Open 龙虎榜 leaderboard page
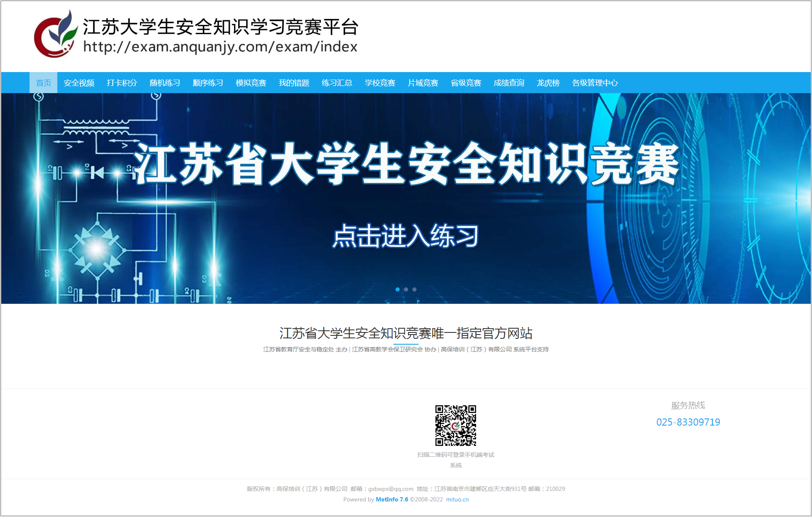812x517 pixels. (548, 83)
